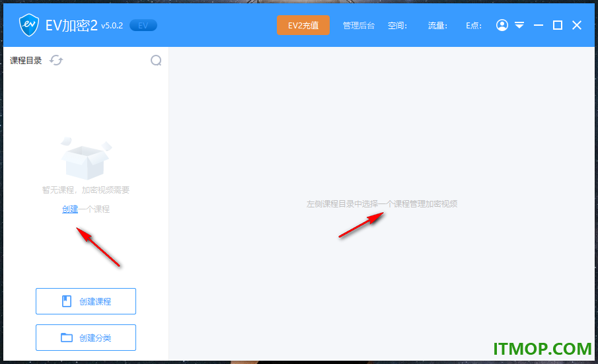Viewport: 598px width, 364px height.
Task: Click the 暂无课程，加密视频需要 placeholder text
Action: 86,190
